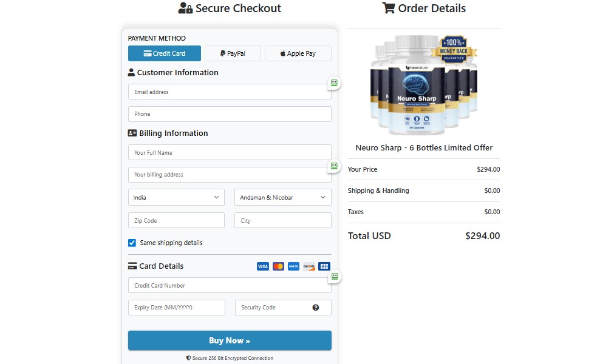Click the JCB card icon
Image resolution: width=600 pixels, height=364 pixels.
[x=324, y=266]
